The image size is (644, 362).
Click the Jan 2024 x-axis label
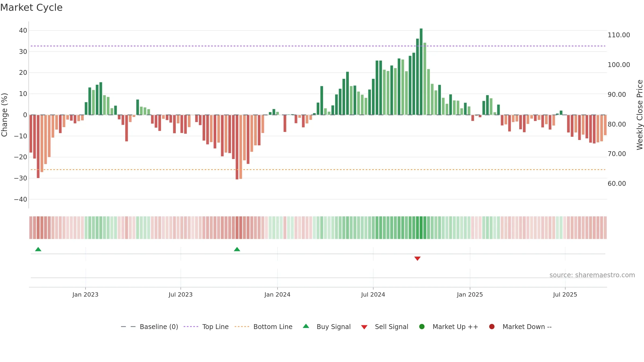coord(277,294)
